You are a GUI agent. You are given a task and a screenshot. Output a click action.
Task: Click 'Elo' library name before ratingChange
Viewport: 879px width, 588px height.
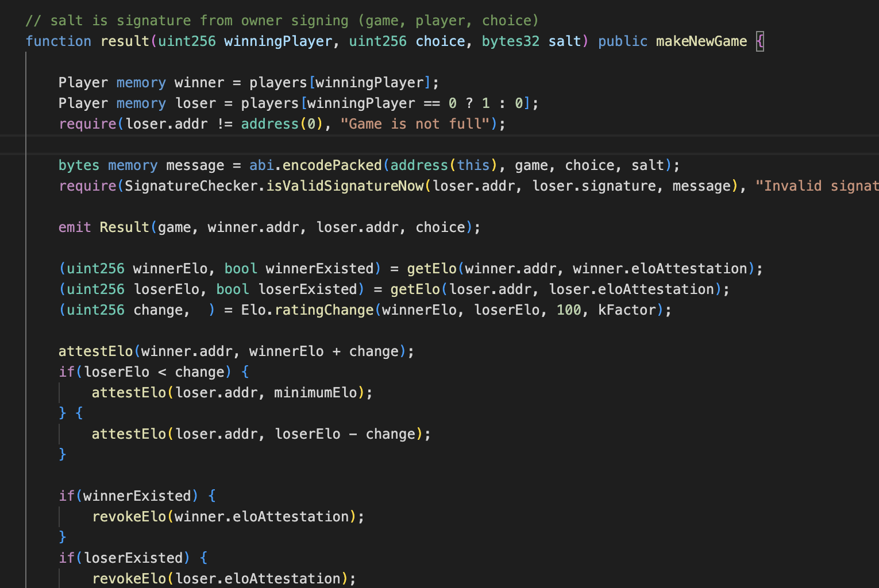coord(253,310)
